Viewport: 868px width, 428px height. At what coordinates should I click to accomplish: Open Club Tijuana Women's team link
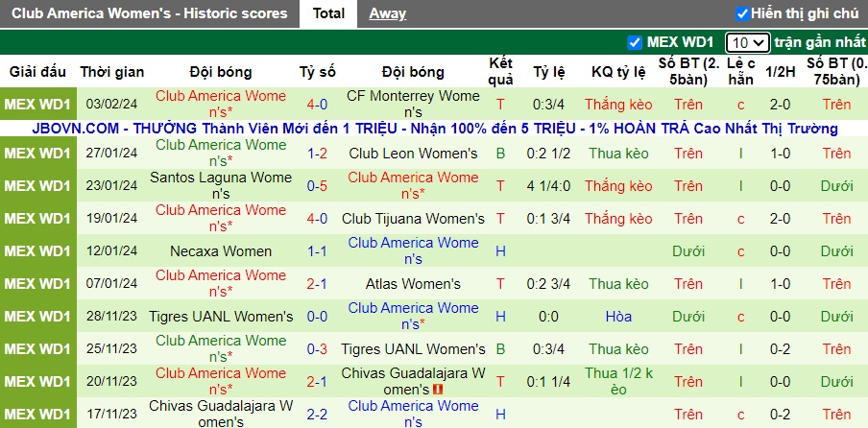tap(413, 219)
